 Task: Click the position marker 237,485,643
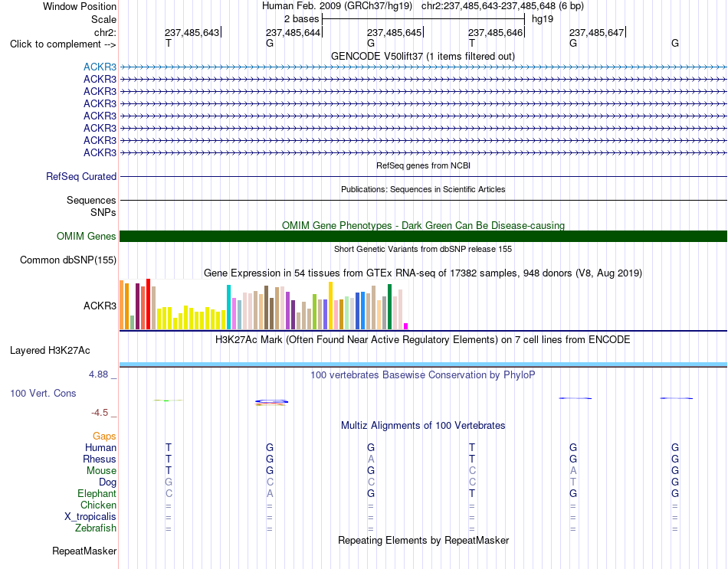192,32
